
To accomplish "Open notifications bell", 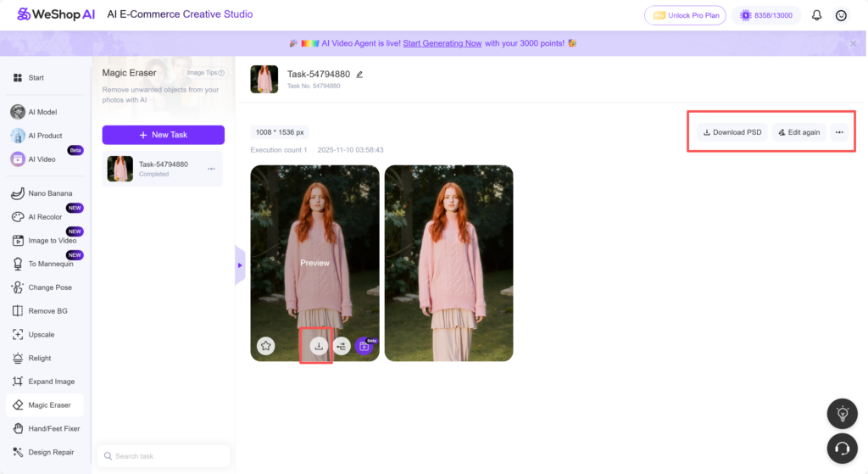I will pos(816,15).
